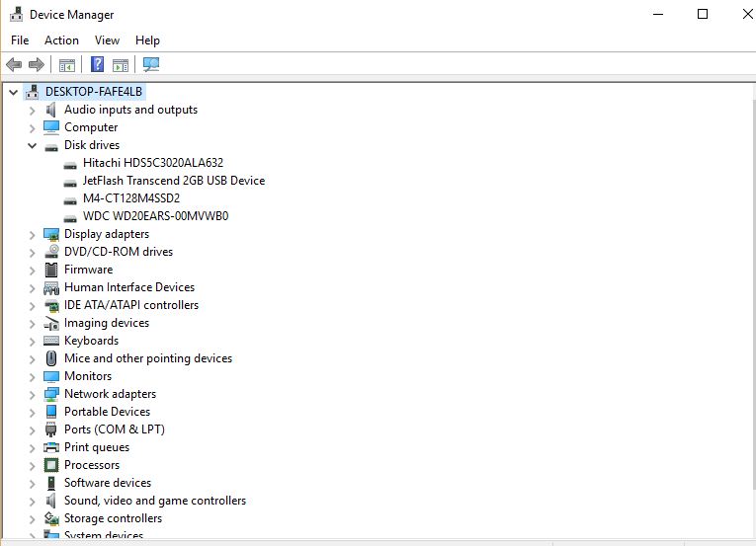Click the Software devices icon
The image size is (756, 546).
tap(51, 483)
